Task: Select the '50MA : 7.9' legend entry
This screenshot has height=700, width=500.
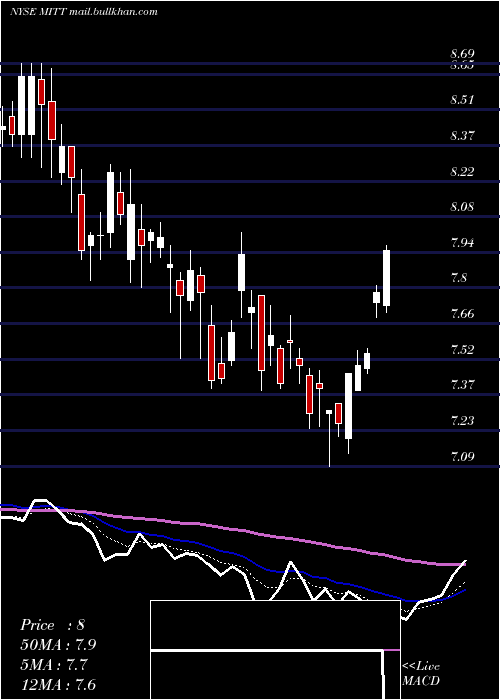Action: (x=58, y=645)
